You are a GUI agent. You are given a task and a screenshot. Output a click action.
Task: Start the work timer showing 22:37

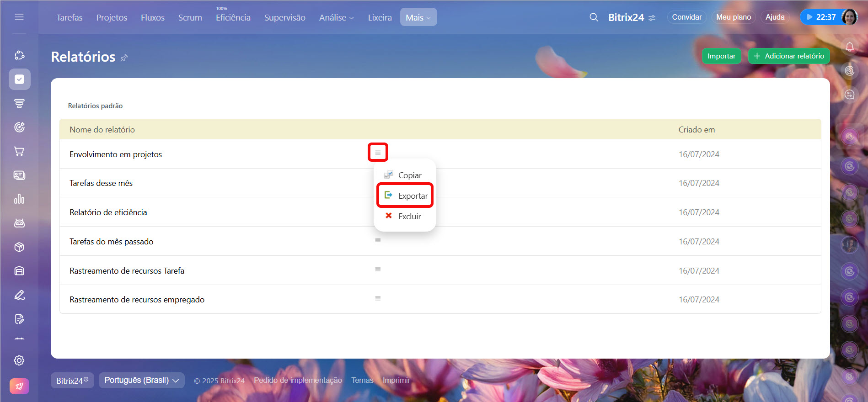tap(820, 17)
